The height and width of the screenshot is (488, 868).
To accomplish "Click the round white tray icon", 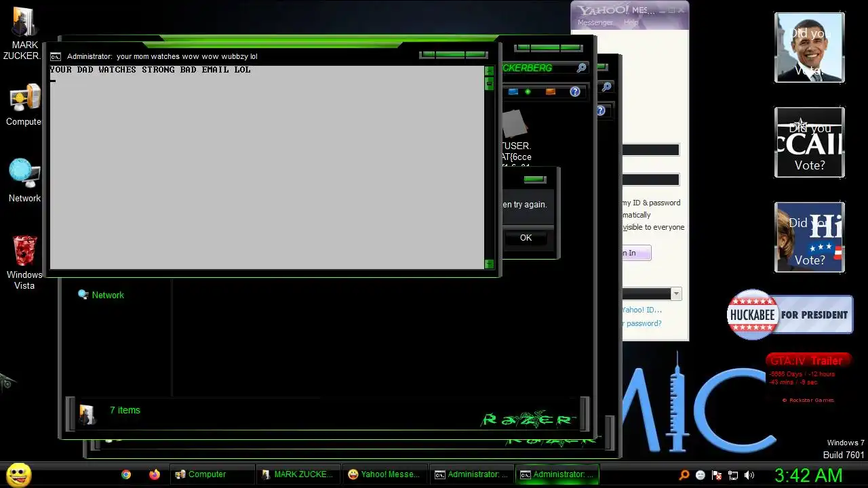I will 701,475.
